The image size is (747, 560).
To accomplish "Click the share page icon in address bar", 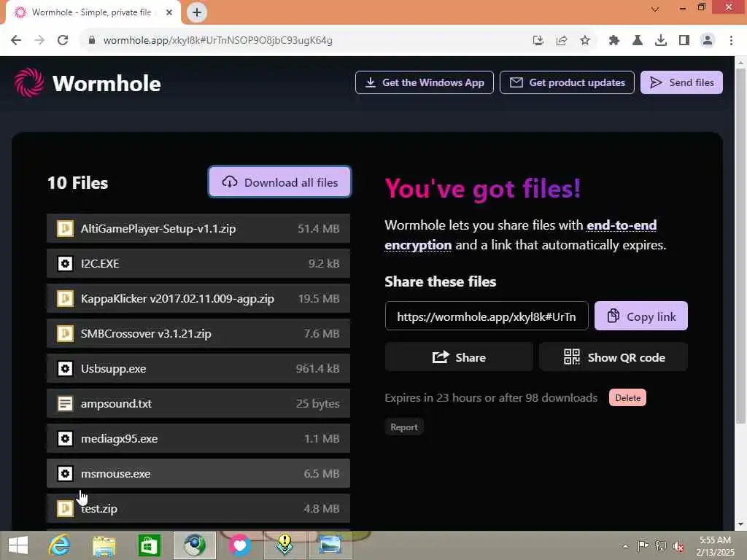I will (x=562, y=41).
